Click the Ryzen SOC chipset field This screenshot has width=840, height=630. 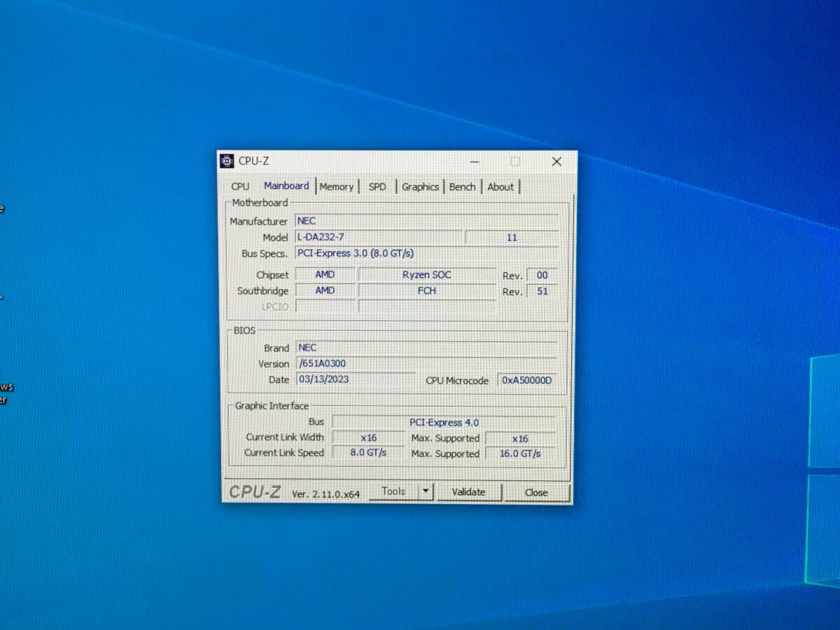pyautogui.click(x=427, y=275)
